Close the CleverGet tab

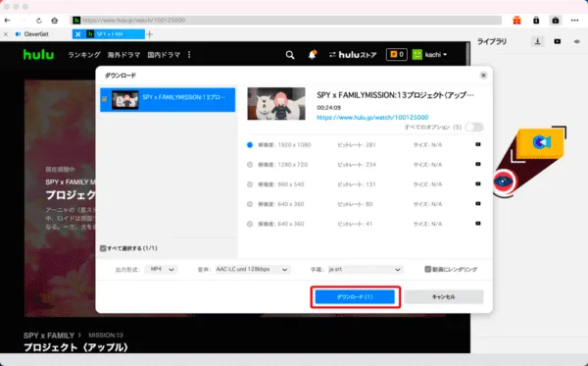6,34
